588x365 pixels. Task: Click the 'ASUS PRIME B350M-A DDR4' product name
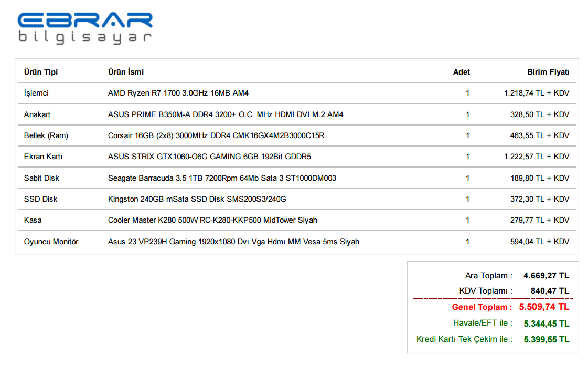(x=226, y=114)
